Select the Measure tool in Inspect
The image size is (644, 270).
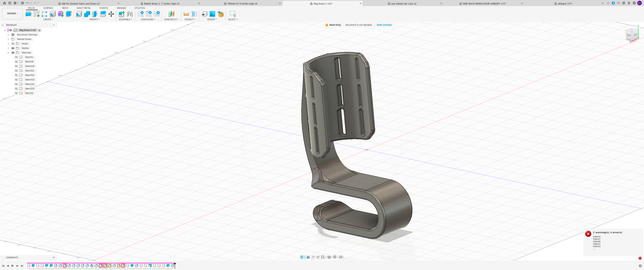pyautogui.click(x=186, y=14)
